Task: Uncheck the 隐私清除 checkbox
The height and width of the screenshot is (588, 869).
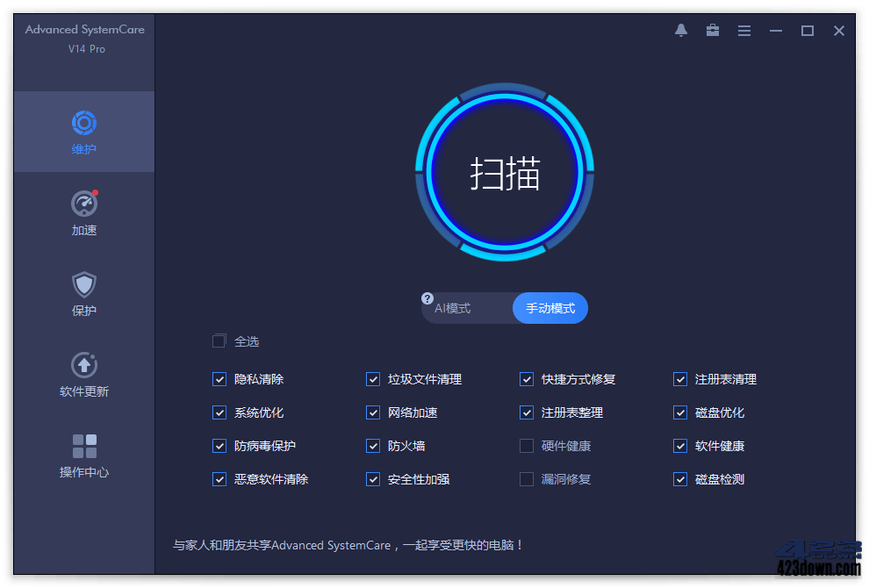Action: pyautogui.click(x=219, y=379)
